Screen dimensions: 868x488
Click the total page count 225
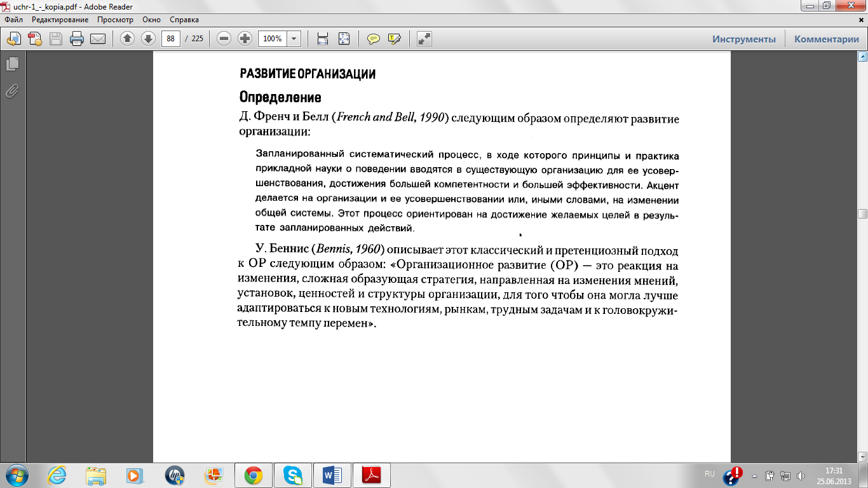197,39
